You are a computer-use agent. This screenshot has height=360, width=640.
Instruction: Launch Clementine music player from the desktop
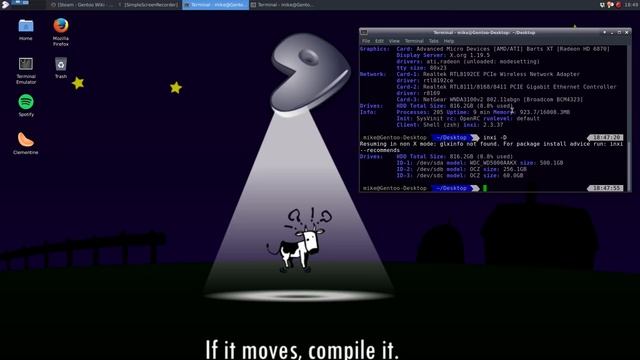coord(26,143)
